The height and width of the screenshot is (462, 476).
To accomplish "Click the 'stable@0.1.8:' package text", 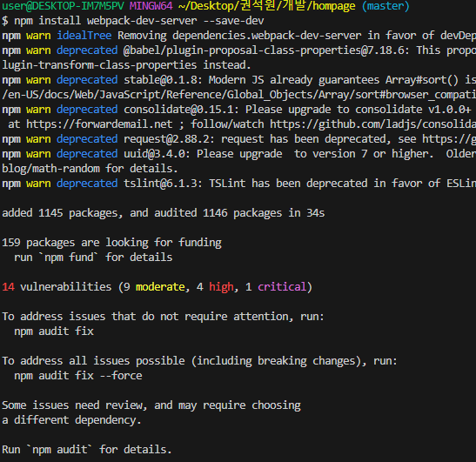I will [x=163, y=80].
